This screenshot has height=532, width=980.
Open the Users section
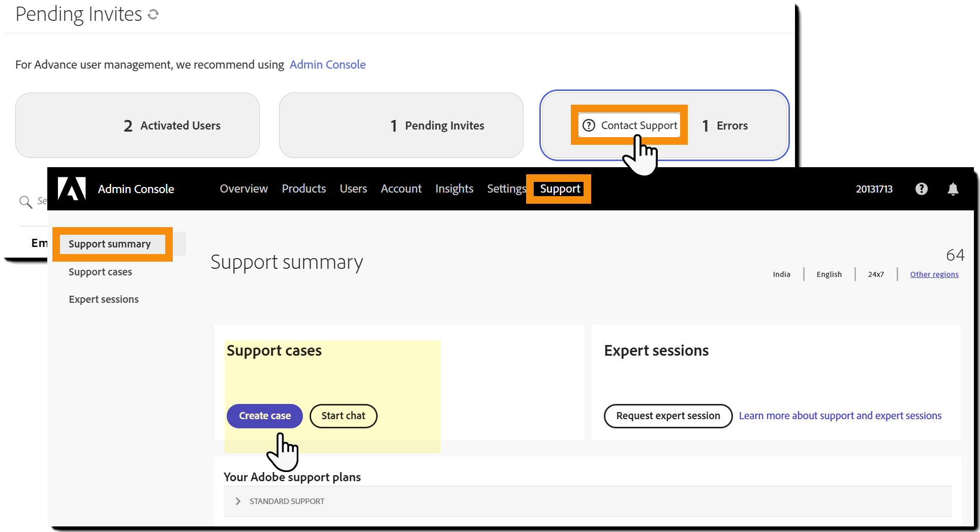click(353, 189)
